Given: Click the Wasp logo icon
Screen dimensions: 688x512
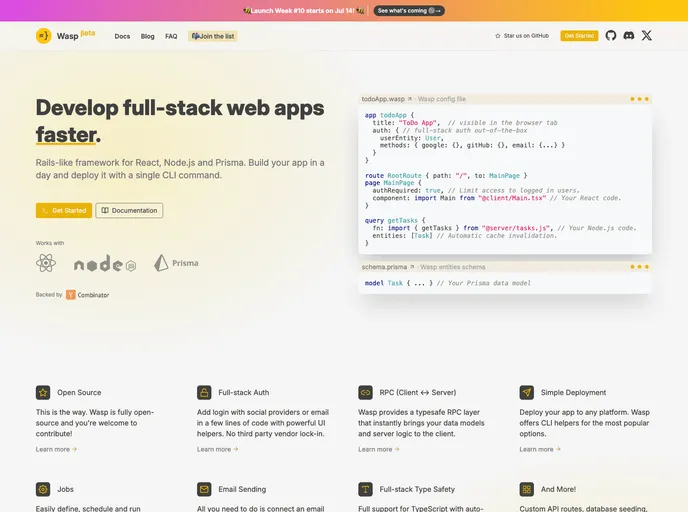Looking at the screenshot, I should pos(43,36).
